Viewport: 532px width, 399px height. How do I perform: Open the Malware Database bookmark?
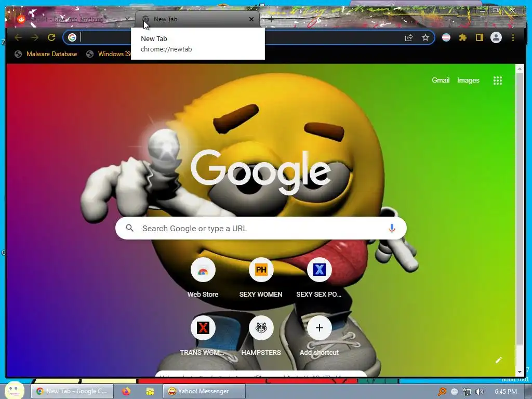46,54
